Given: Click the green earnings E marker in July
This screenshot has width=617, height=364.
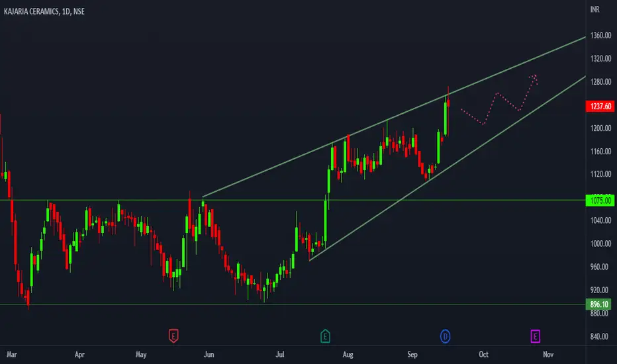Looking at the screenshot, I should click(325, 336).
